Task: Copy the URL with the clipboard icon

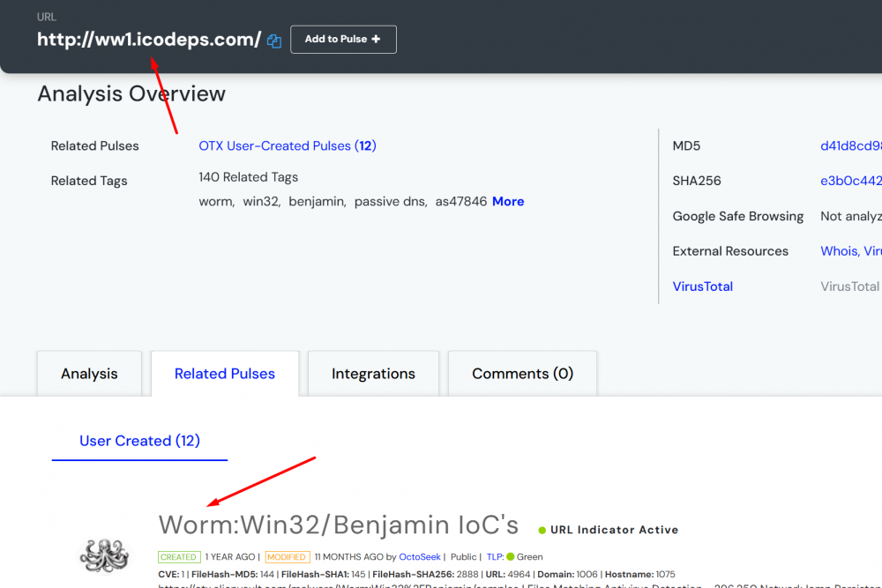Action: coord(274,41)
